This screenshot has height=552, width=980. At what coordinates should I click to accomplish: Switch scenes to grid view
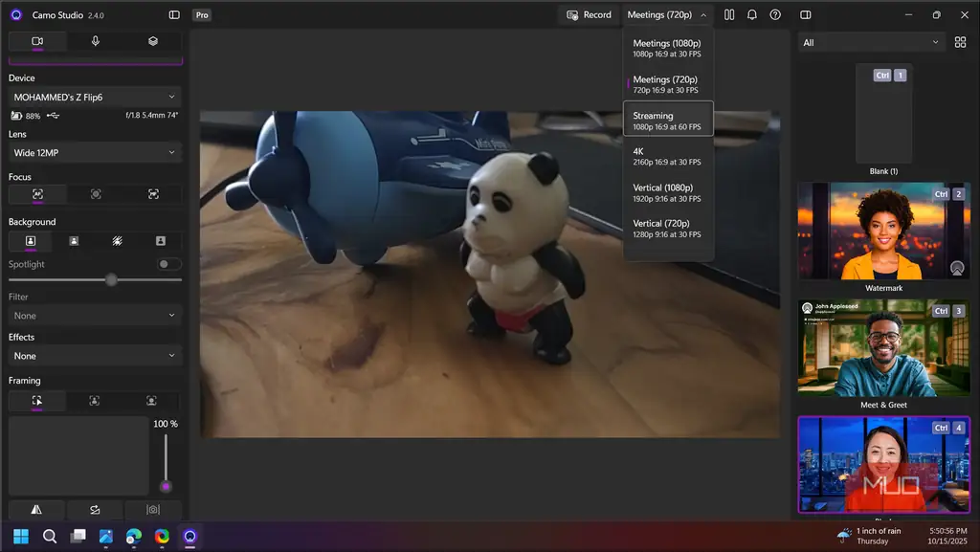(960, 42)
